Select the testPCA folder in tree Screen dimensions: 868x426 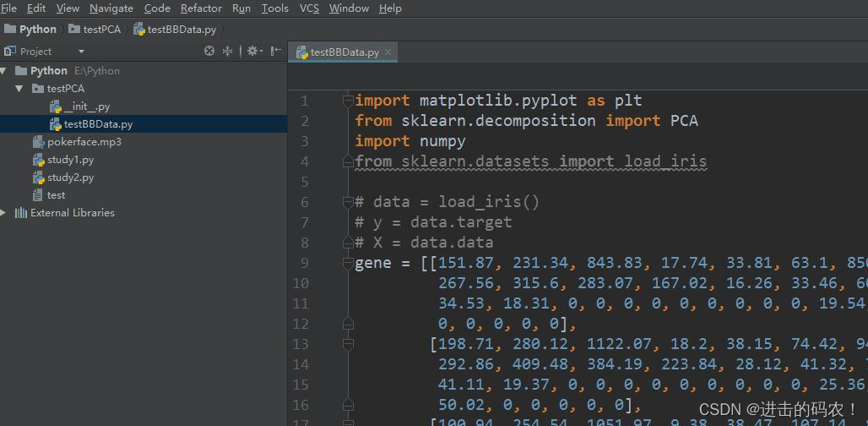65,88
